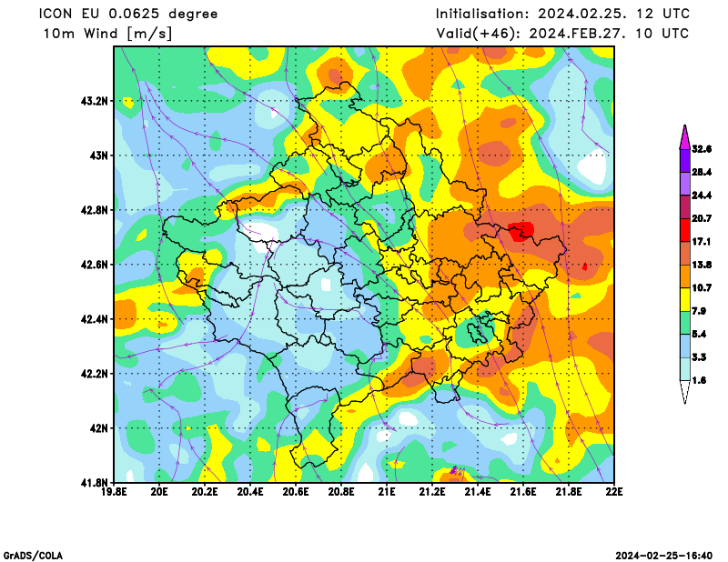Select the green legend swatch between 5.4 and 7.9

point(685,323)
